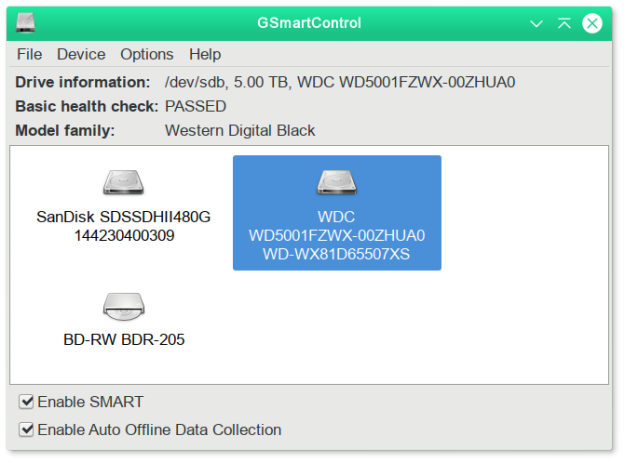The height and width of the screenshot is (462, 624).
Task: Expand the Options menu
Action: [x=147, y=54]
